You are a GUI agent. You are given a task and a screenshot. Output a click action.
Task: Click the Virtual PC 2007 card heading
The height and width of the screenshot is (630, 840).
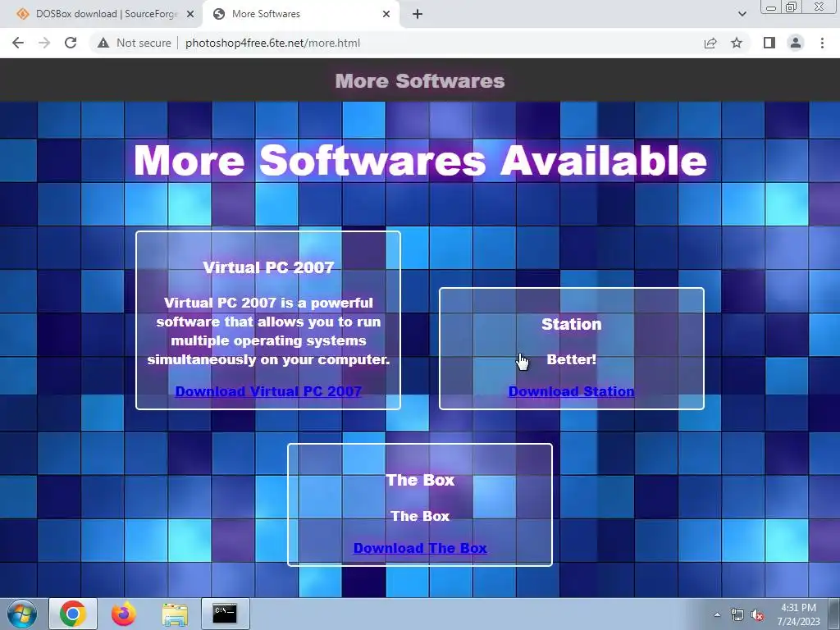tap(268, 267)
